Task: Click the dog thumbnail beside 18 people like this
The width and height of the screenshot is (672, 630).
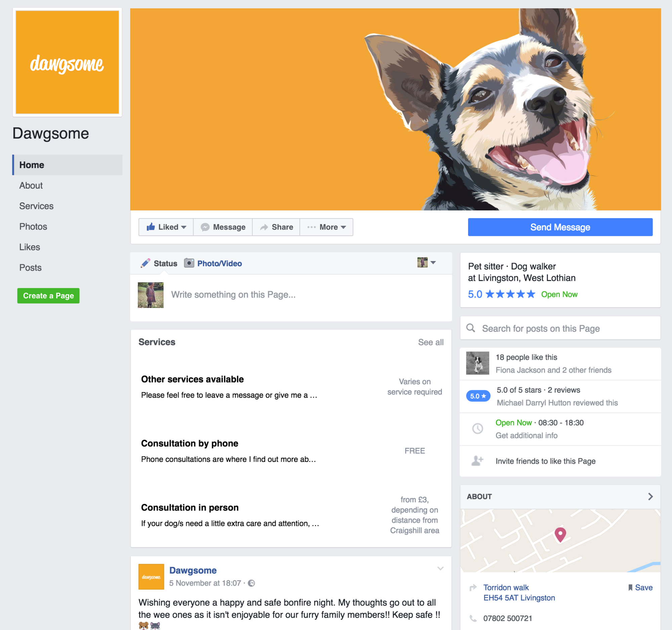Action: (x=477, y=363)
